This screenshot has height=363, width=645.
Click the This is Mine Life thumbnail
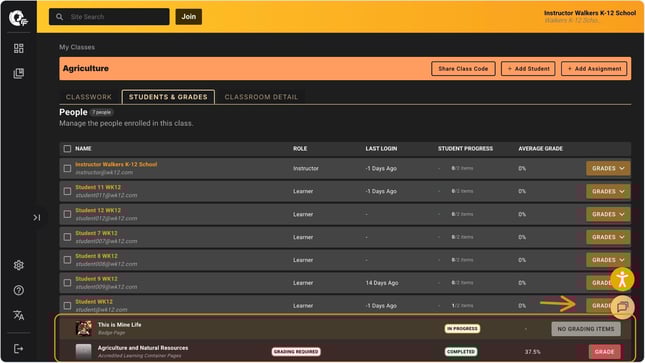click(84, 328)
